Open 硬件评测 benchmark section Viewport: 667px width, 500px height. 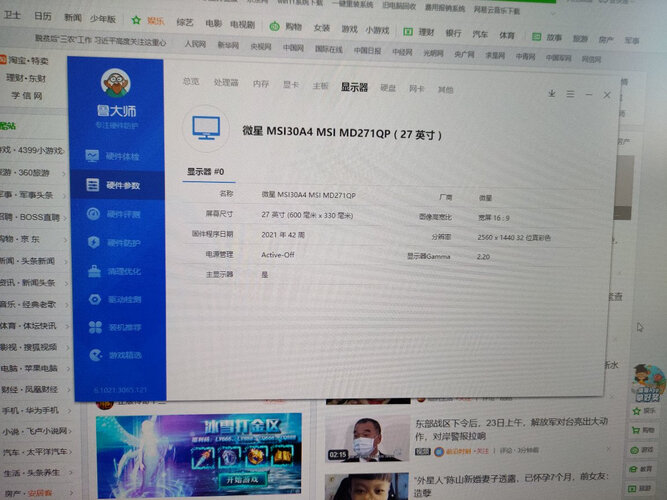(114, 214)
